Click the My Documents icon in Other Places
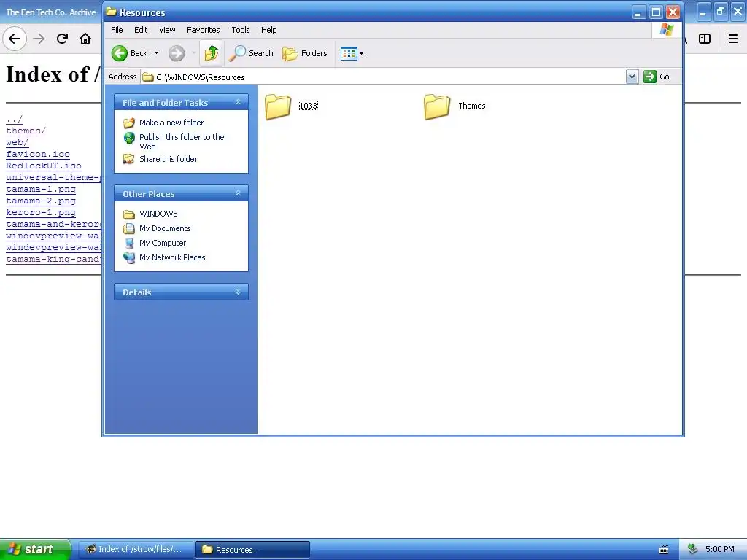The image size is (747, 560). click(129, 228)
